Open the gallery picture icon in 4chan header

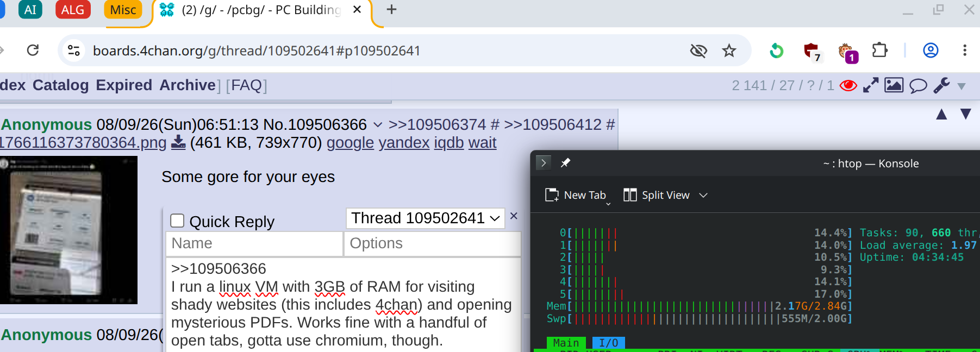894,85
